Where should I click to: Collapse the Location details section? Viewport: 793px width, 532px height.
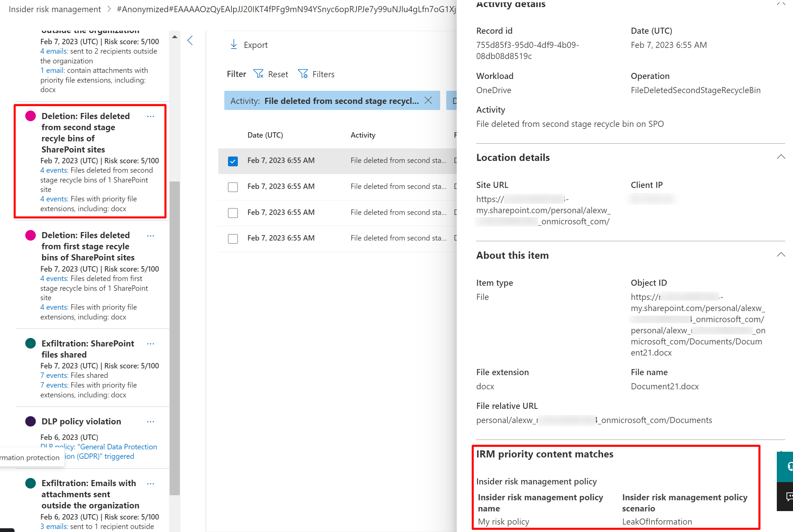point(781,157)
